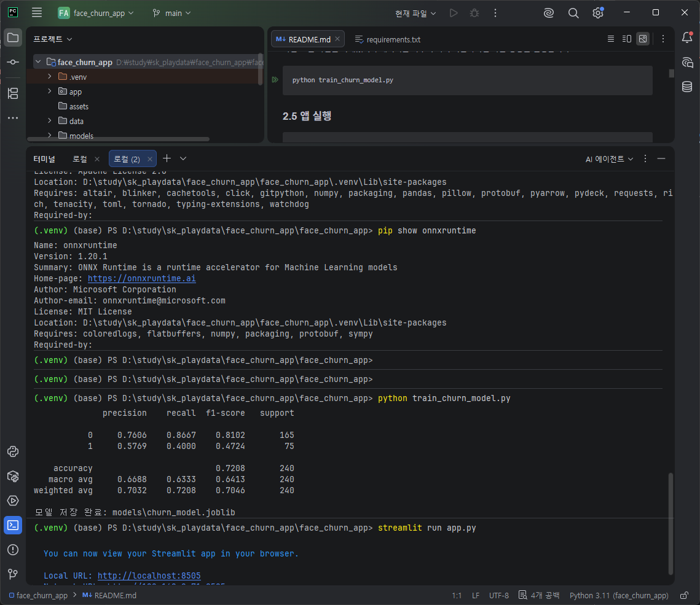
Task: Close the README.md tab
Action: point(337,39)
